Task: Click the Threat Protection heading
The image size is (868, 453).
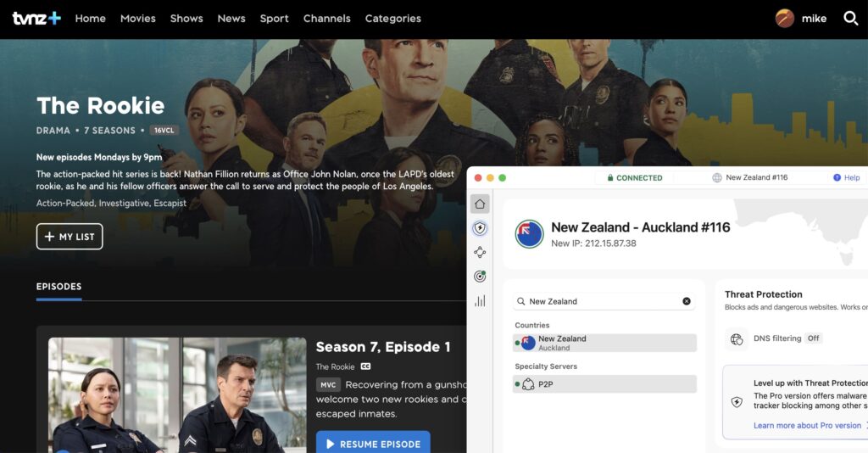Action: [764, 294]
